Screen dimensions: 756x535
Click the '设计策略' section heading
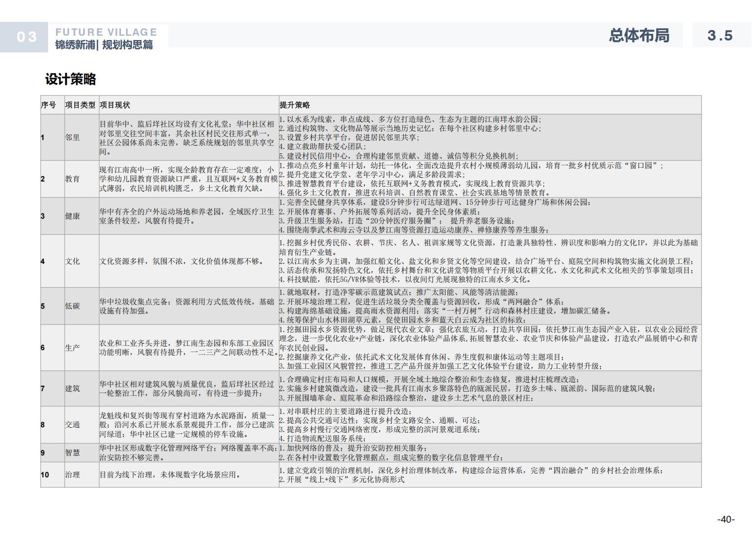pos(70,79)
